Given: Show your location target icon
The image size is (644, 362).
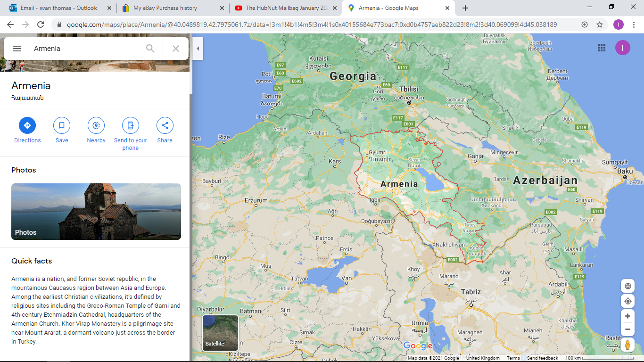Looking at the screenshot, I should [627, 301].
